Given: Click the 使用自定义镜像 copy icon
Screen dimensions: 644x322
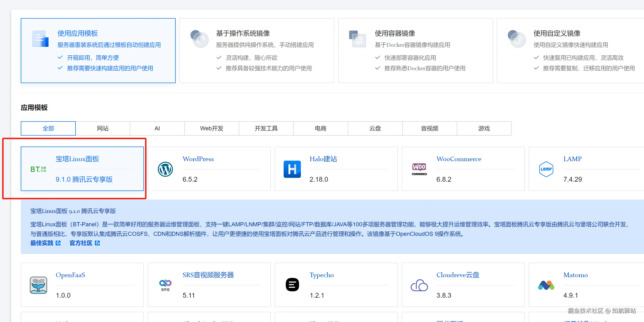Looking at the screenshot, I should tap(516, 39).
